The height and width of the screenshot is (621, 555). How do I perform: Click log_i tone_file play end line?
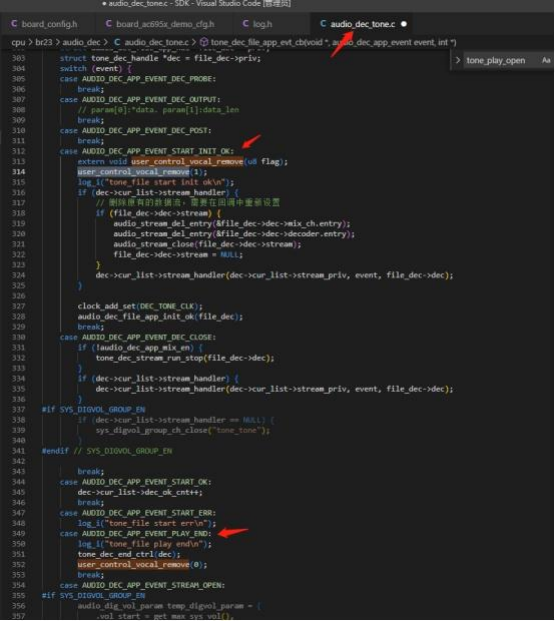tap(145, 544)
